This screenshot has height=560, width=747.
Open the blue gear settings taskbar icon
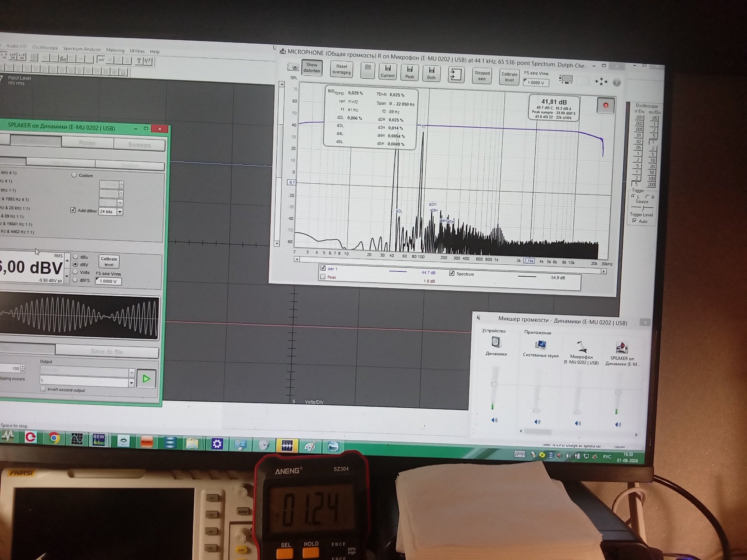coord(217,444)
